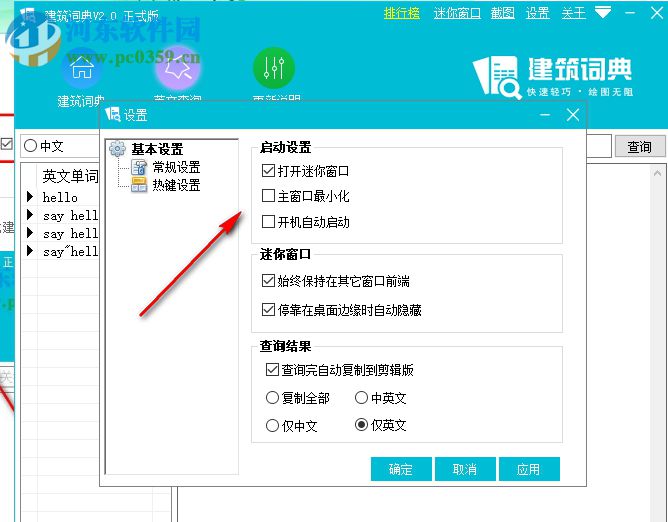Screen dimensions: 668x522
Task: Click the 常规设置 document icon
Action: (138, 167)
